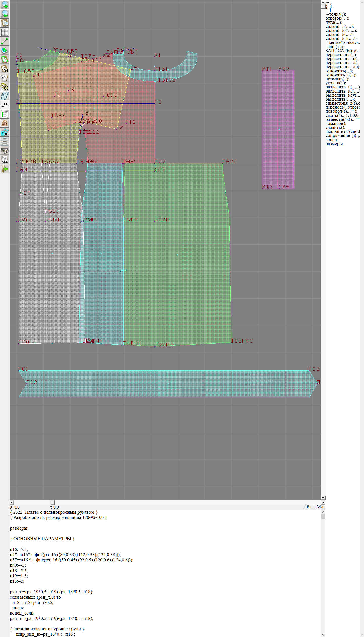Viewport: 364px width, 637px height.
Task: Click the green arrow door exit icon
Action: [x=5, y=169]
